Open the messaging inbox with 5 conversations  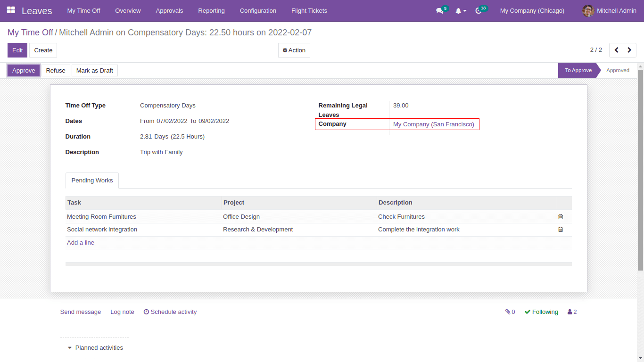tap(439, 10)
